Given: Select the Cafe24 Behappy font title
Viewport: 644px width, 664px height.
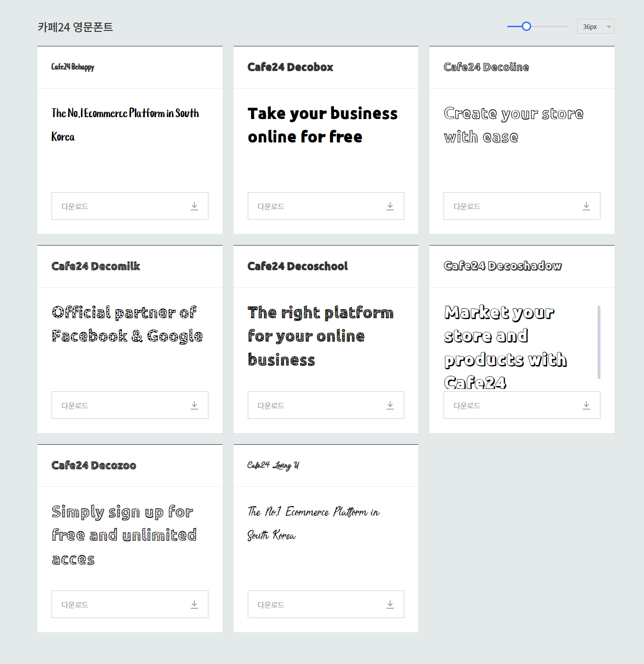Looking at the screenshot, I should [73, 67].
